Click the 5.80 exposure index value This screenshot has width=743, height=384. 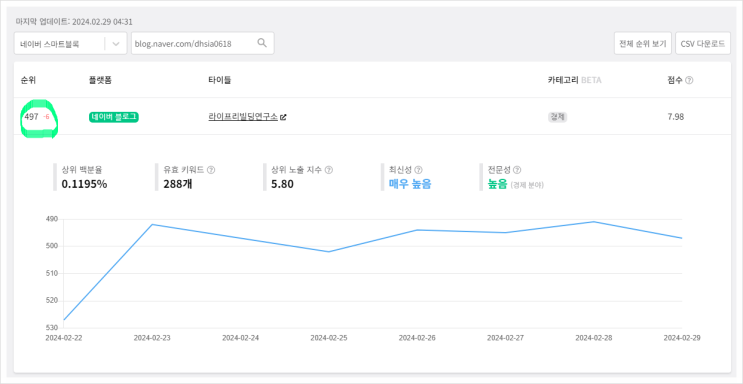[282, 184]
